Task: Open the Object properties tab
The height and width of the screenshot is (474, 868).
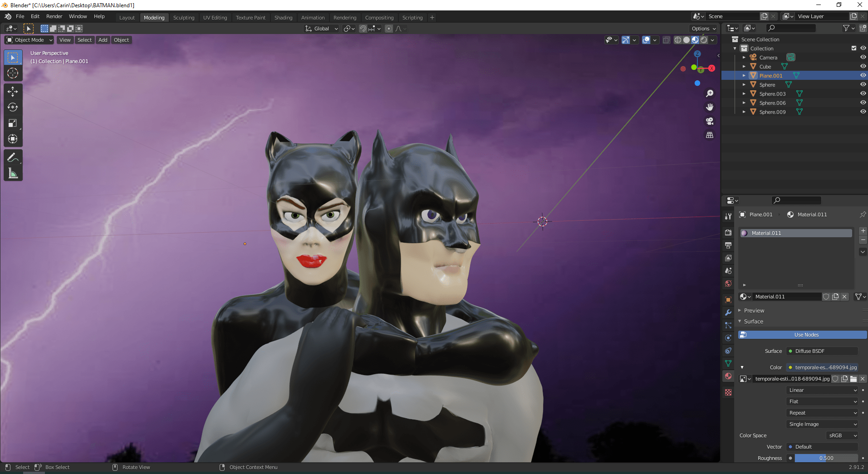Action: point(728,300)
